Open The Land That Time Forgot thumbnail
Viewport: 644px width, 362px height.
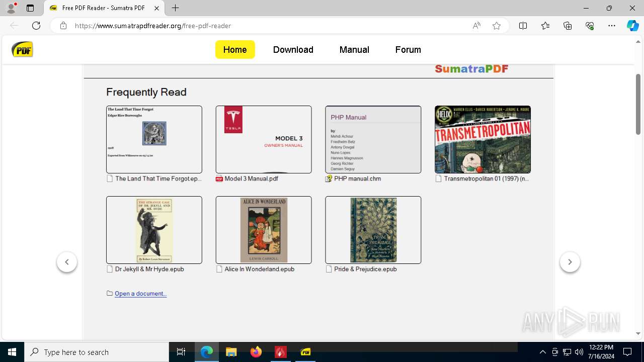[154, 139]
